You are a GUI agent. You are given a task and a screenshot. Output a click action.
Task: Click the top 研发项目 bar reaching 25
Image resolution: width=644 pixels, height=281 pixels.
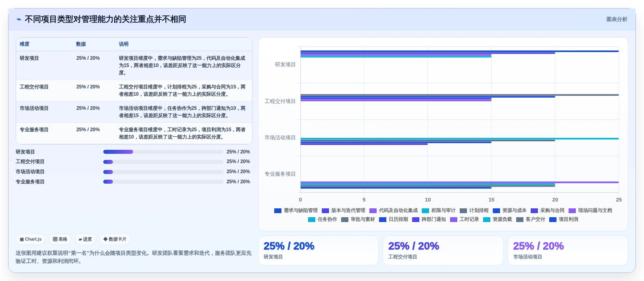[x=459, y=51]
